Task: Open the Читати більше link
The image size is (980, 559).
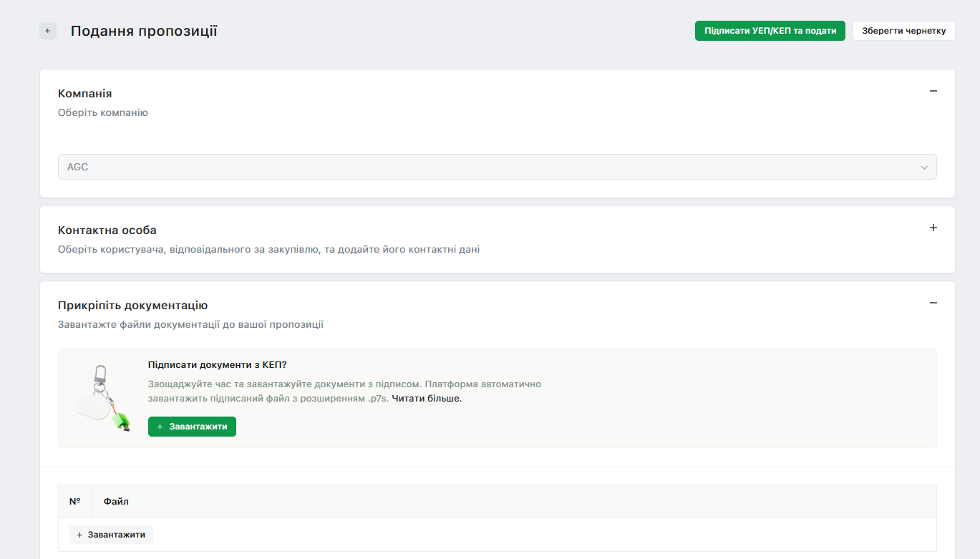Action: tap(427, 399)
